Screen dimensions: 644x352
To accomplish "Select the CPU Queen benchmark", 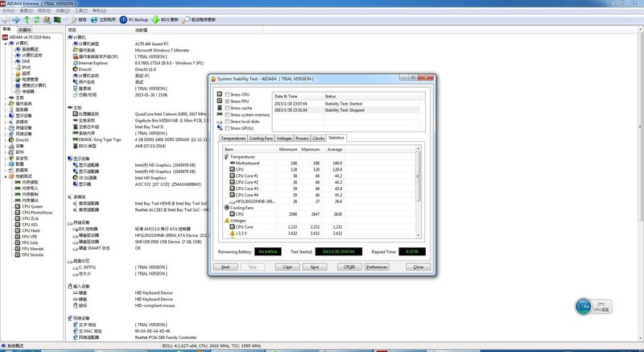I will click(x=32, y=206).
